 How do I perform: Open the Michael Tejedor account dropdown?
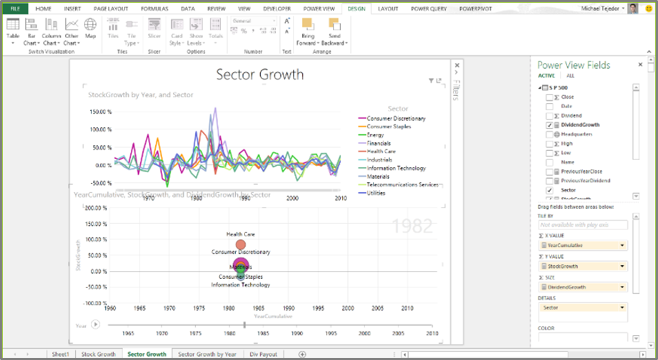tap(623, 8)
